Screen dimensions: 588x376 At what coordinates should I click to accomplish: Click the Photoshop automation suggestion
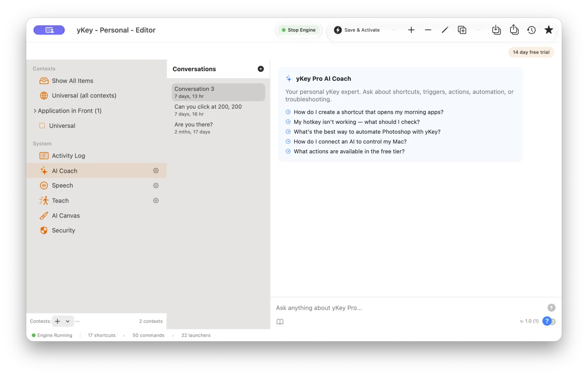[x=363, y=132]
